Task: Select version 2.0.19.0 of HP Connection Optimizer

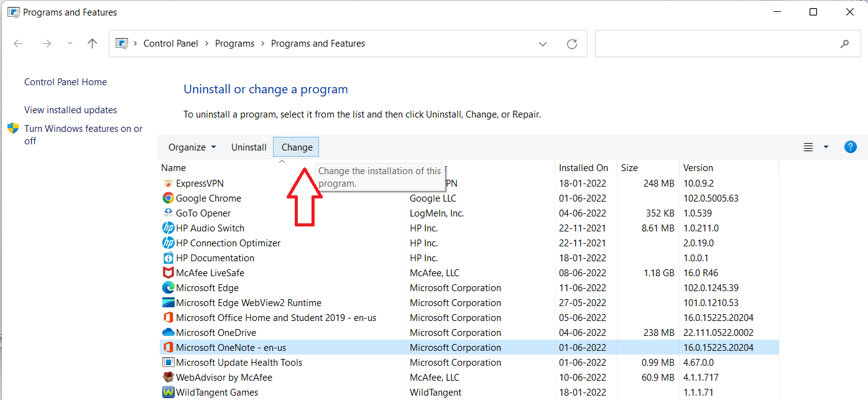Action: (698, 243)
